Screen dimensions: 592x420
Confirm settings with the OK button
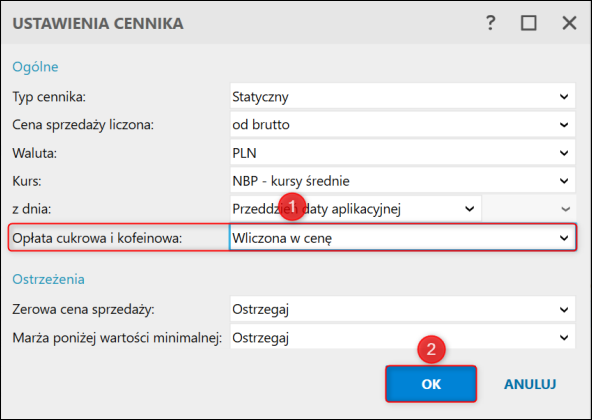(x=431, y=384)
